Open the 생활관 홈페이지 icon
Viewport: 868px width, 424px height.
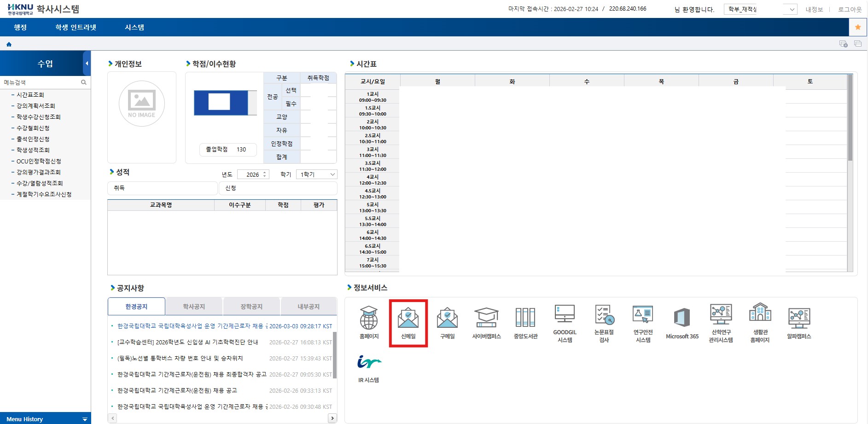pos(760,322)
